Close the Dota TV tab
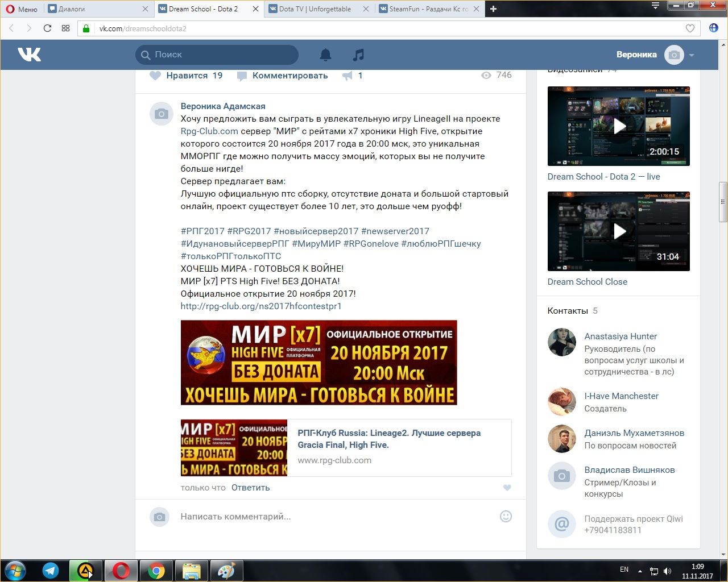Viewport: 728px width, 582px height. coord(366,9)
